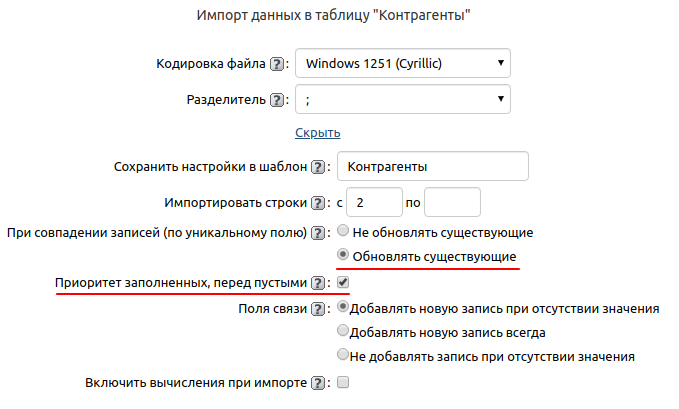
Task: Select Обновлять существующие radio option
Action: [344, 255]
